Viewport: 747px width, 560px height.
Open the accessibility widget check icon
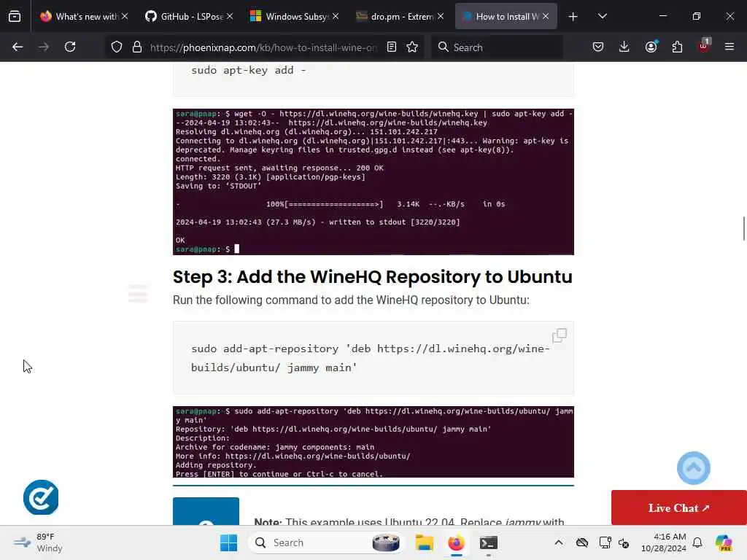coord(41,497)
